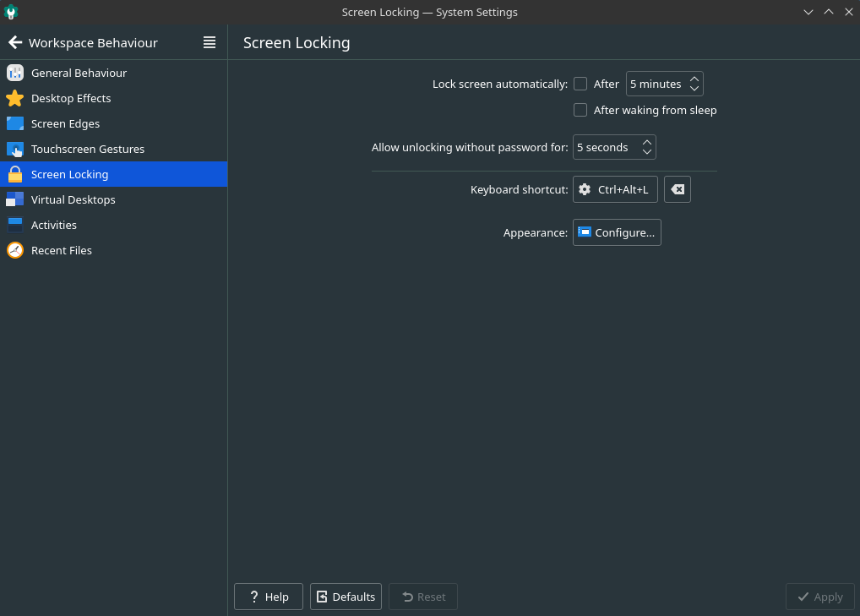
Task: Click the Desktop Effects star icon
Action: [x=15, y=98]
